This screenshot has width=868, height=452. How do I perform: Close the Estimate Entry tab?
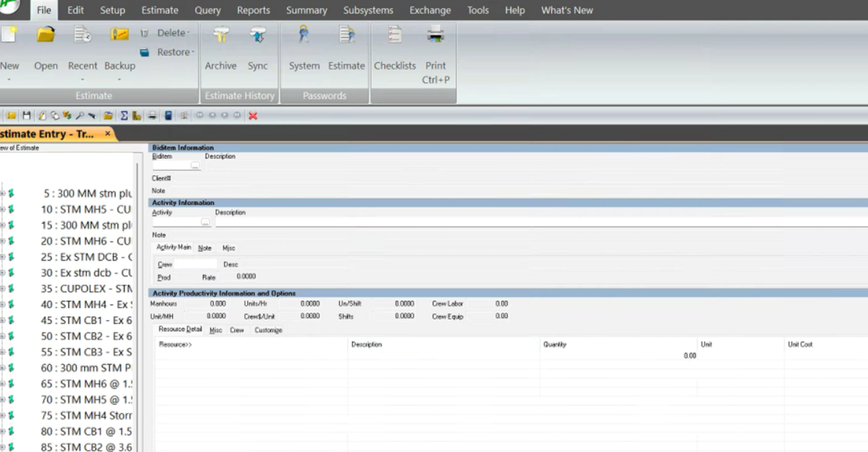[107, 134]
